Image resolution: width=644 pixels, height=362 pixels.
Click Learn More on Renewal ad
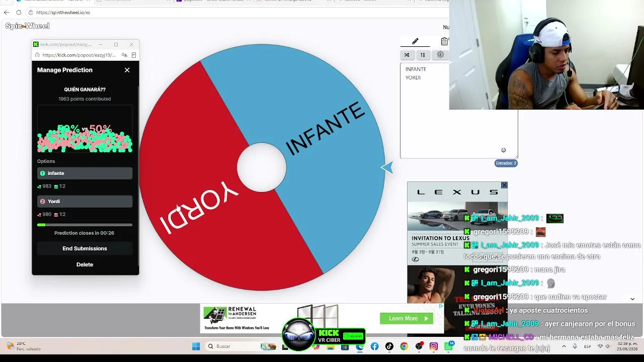pyautogui.click(x=406, y=318)
